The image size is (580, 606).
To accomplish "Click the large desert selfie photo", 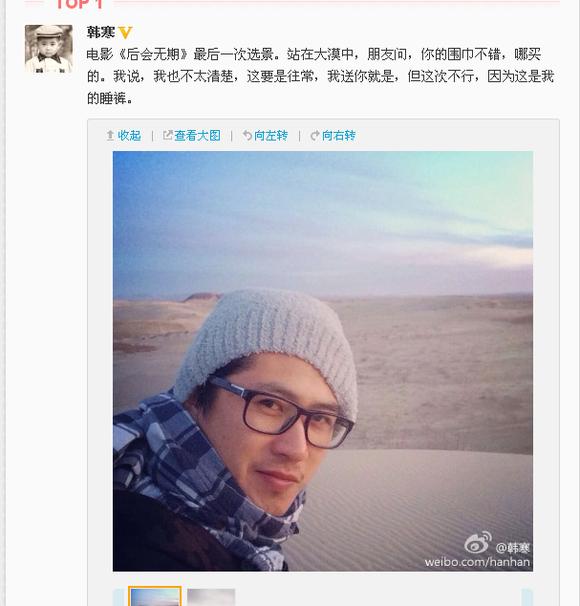I will [x=323, y=361].
